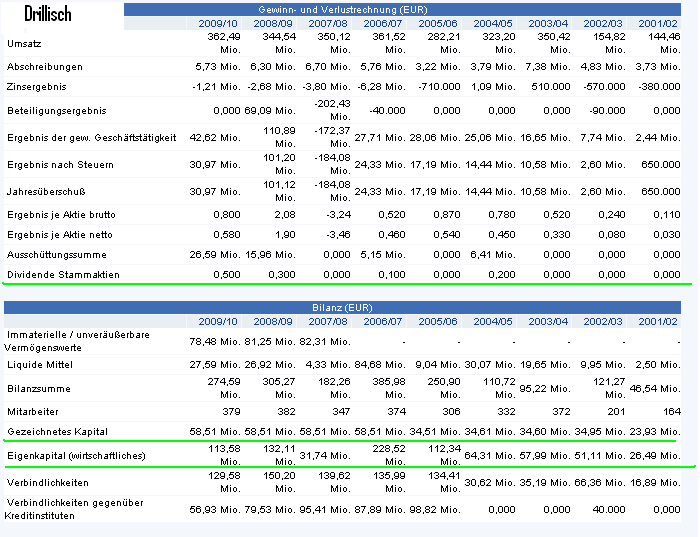Viewport: 700px width, 537px height.
Task: Click 2004/05 column in Gewinn- und Verlustrechnung
Action: (x=492, y=23)
